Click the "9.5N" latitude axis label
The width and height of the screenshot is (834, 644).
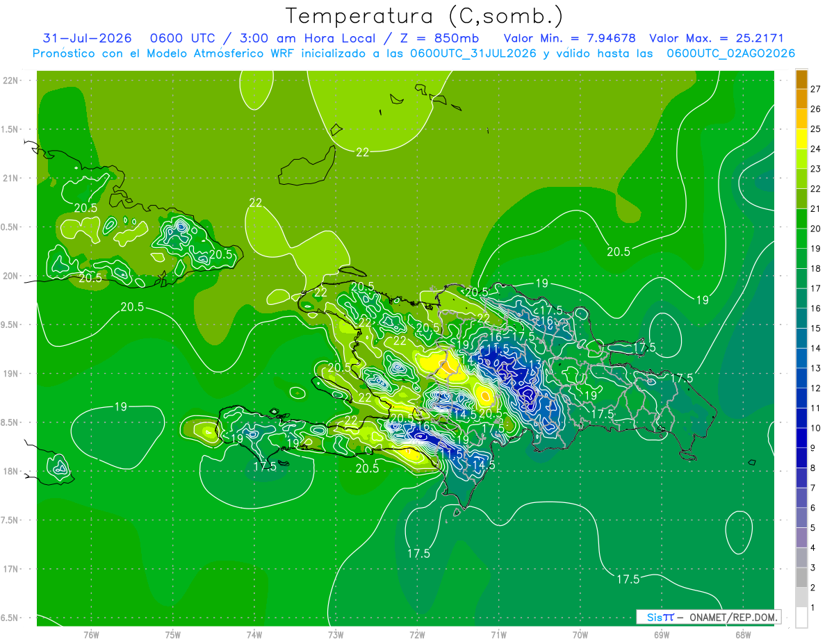pos(10,324)
